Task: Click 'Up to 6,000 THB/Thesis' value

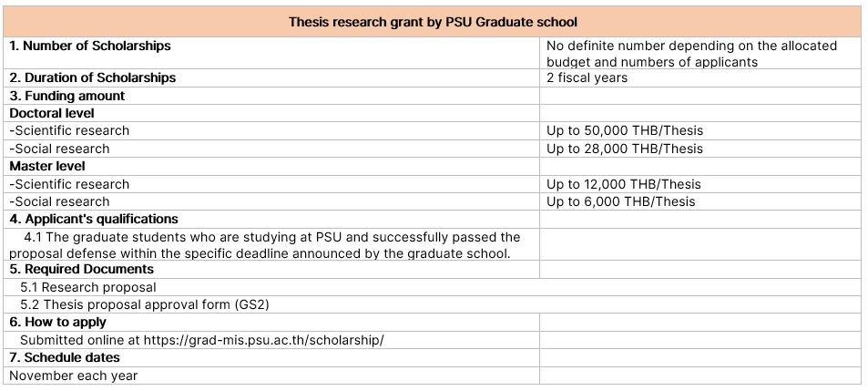Action: pos(620,201)
